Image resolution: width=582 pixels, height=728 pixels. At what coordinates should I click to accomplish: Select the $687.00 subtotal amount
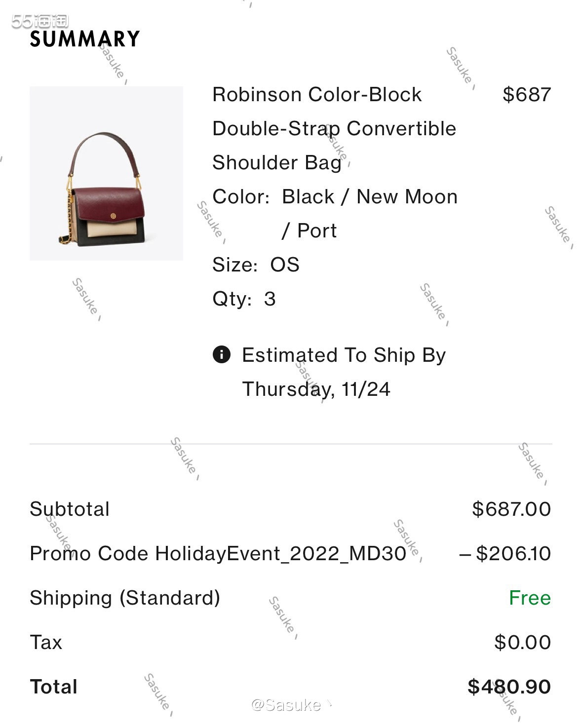[x=511, y=509]
